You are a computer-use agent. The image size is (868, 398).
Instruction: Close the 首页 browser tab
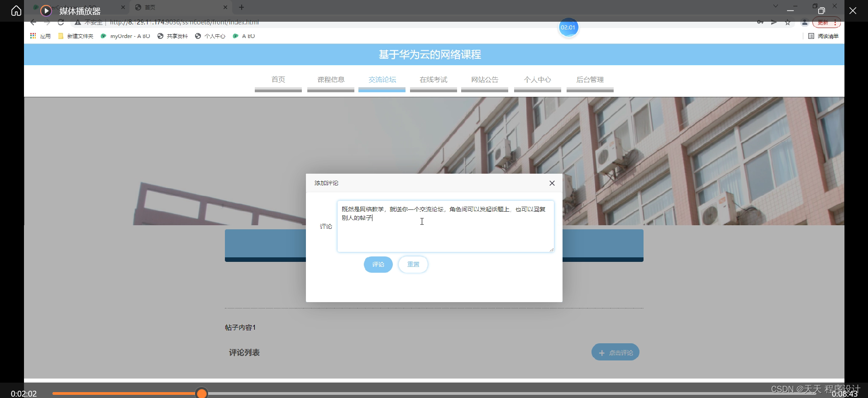pyautogui.click(x=225, y=7)
